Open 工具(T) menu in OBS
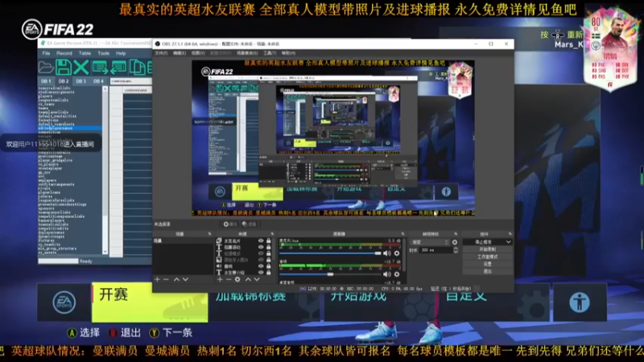This screenshot has height=362, width=644. click(x=270, y=53)
